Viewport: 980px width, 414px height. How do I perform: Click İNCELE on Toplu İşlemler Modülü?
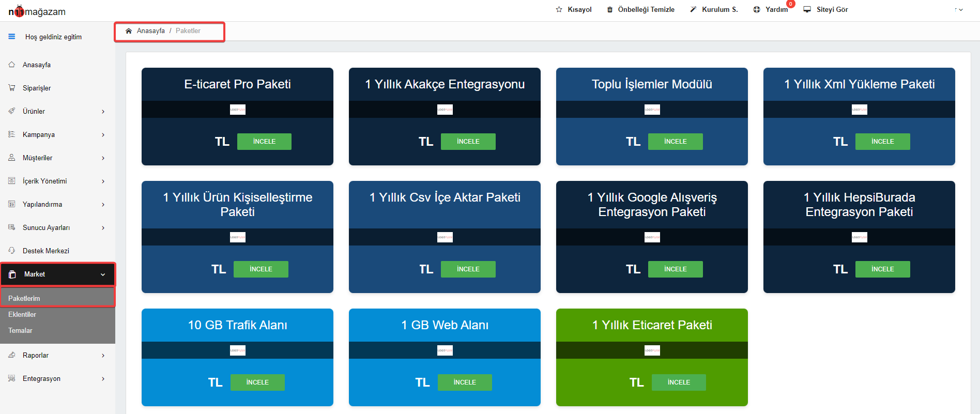(676, 142)
